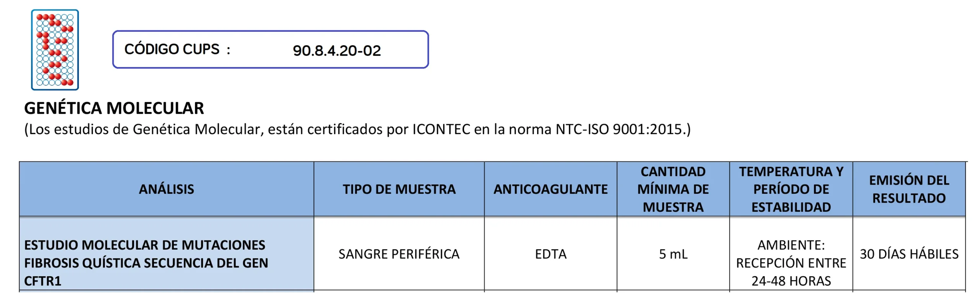Click the ANÁLISIS column header
This screenshot has height=308, width=980.
point(166,189)
